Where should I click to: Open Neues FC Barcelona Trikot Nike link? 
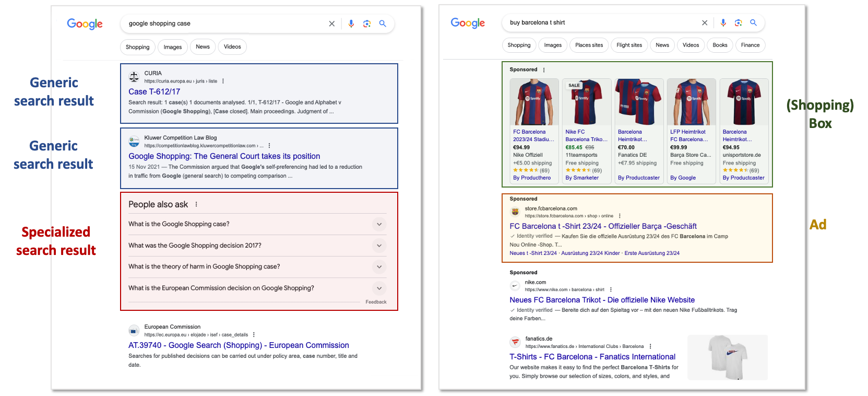(602, 300)
